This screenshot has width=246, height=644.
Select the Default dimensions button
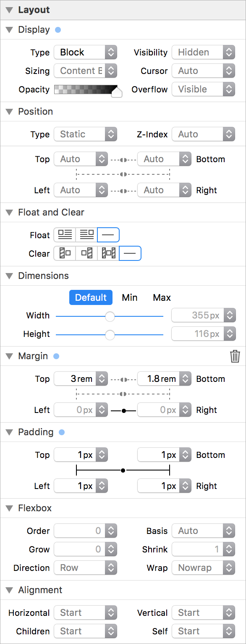tap(91, 298)
